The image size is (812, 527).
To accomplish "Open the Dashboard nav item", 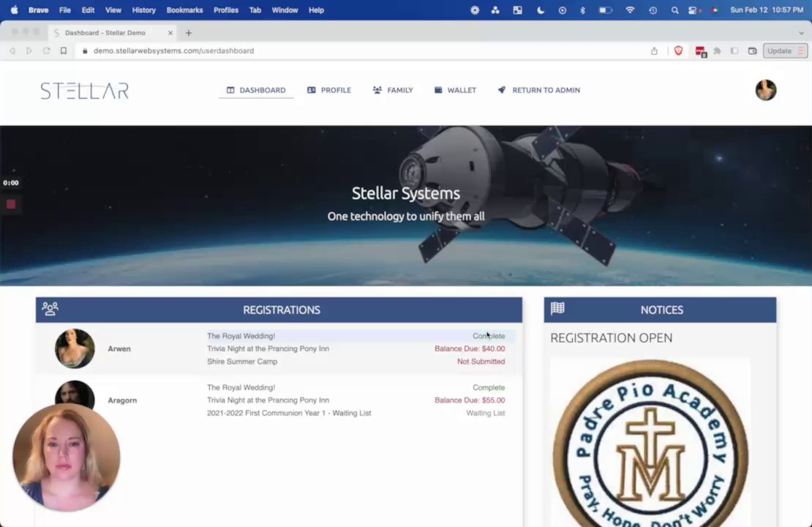I will [x=256, y=90].
